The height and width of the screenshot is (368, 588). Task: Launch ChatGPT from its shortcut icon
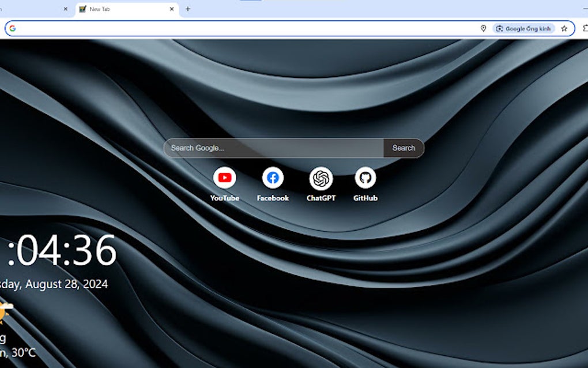point(321,179)
